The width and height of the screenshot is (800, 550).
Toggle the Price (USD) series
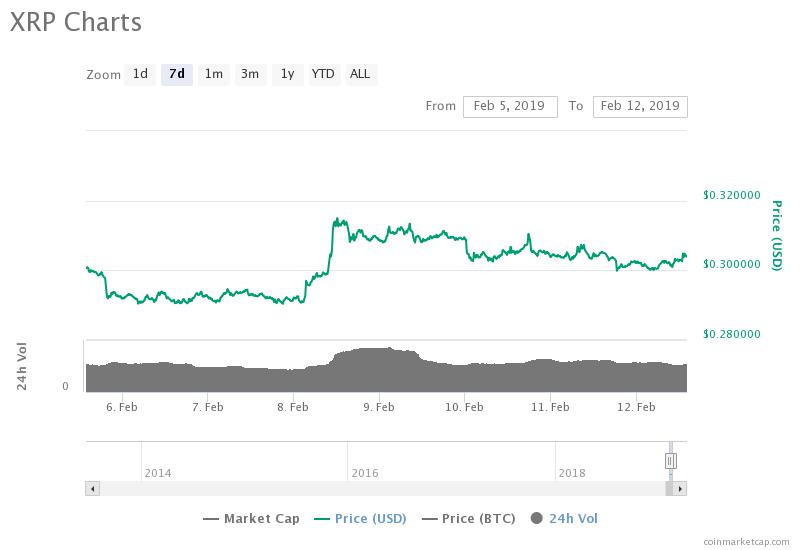[x=360, y=519]
